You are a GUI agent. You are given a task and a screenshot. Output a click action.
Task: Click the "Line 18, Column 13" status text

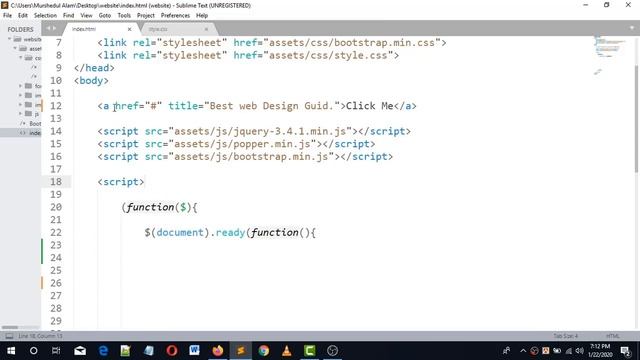pyautogui.click(x=40, y=336)
